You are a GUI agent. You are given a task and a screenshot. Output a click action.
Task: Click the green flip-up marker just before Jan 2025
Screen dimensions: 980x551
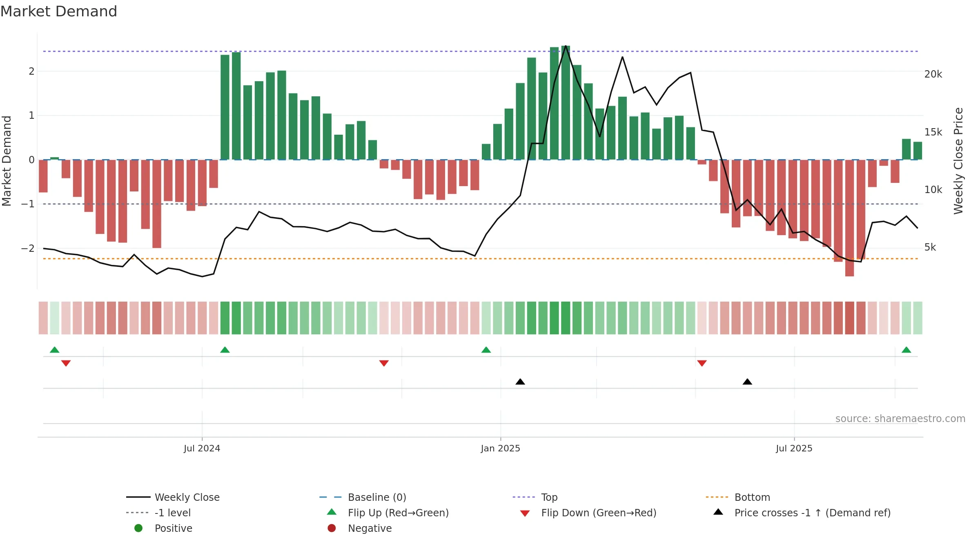(486, 350)
